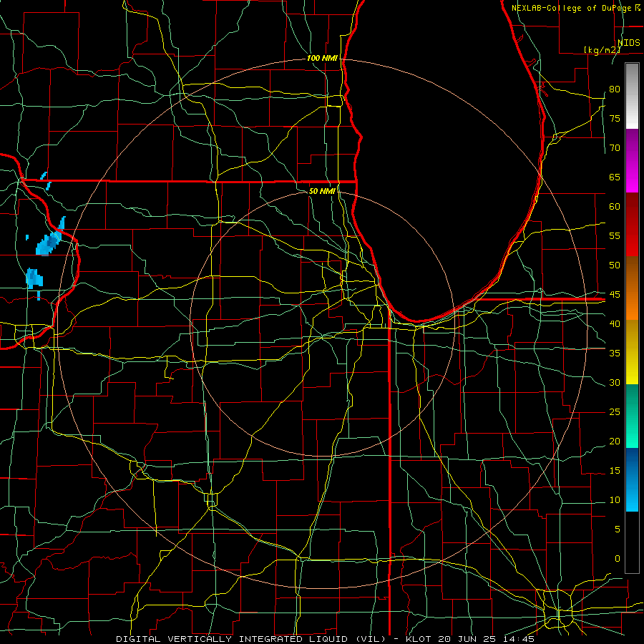Click the kg/m2 units label
This screenshot has width=644, height=644.
coord(602,50)
